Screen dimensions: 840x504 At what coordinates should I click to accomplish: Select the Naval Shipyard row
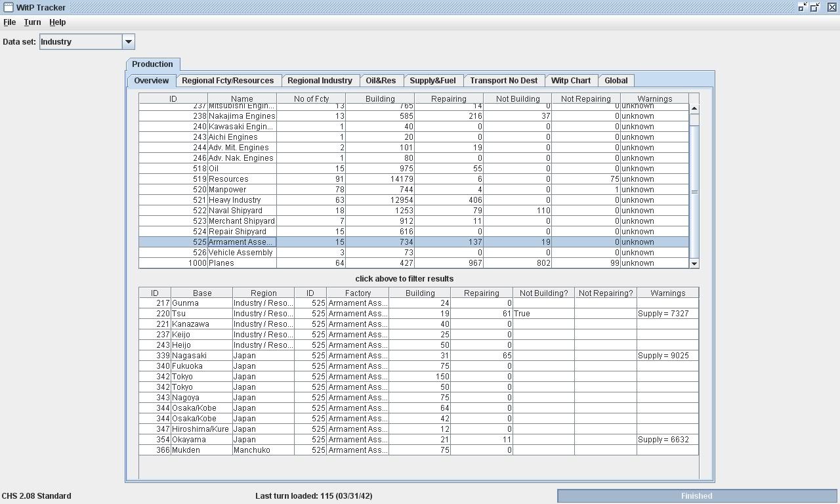(x=413, y=211)
